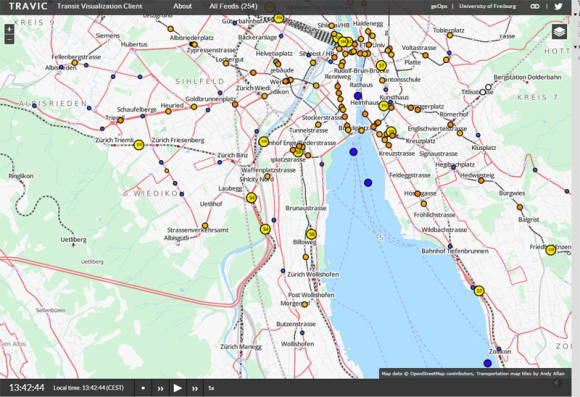This screenshot has width=580, height=397.
Task: Select blue boat marker beside Rathaus
Action: pos(357,96)
